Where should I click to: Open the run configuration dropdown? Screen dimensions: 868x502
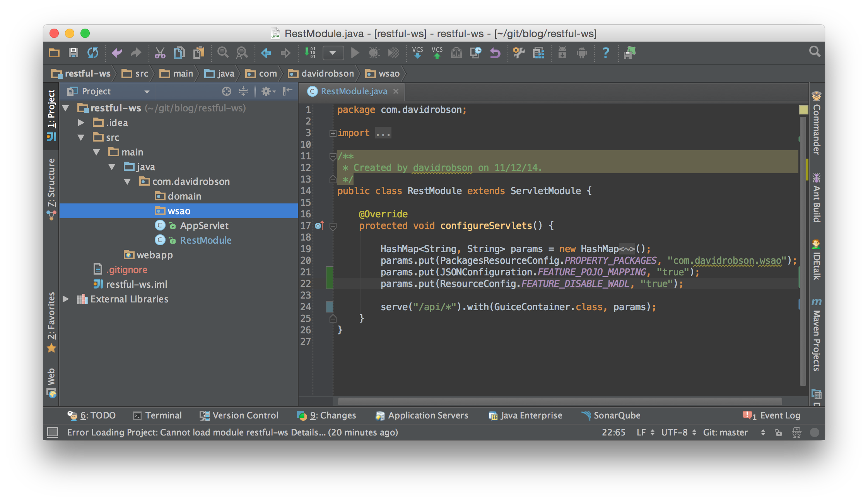333,53
